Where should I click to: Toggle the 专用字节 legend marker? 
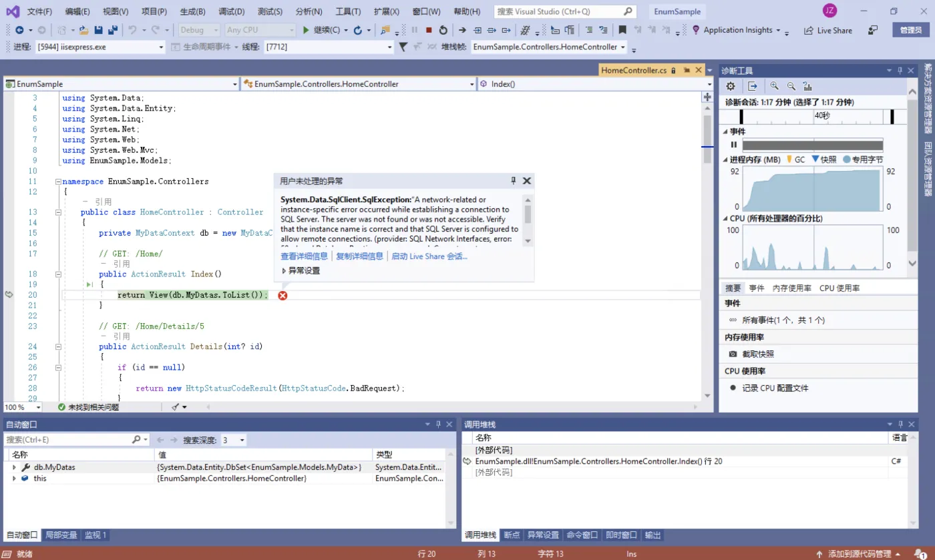tap(847, 160)
